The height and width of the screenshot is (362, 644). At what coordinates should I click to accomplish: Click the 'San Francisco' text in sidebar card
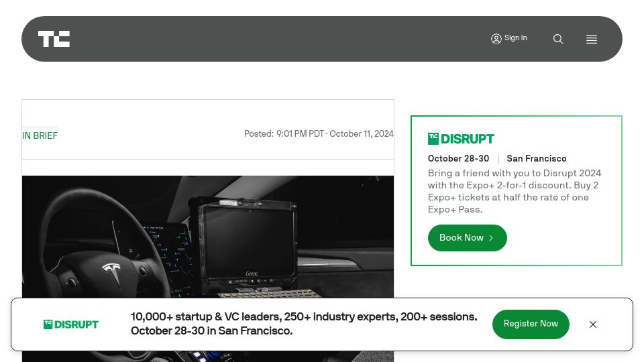pyautogui.click(x=537, y=158)
